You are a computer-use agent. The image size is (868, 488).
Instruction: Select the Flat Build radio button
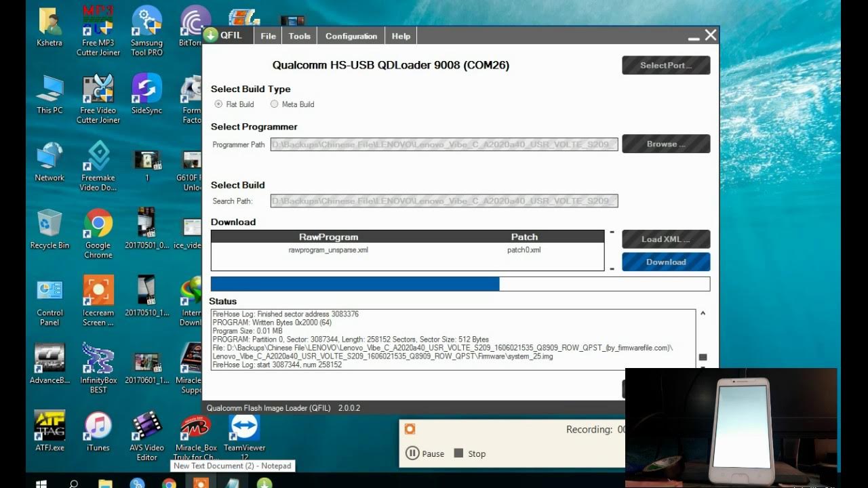pos(218,104)
